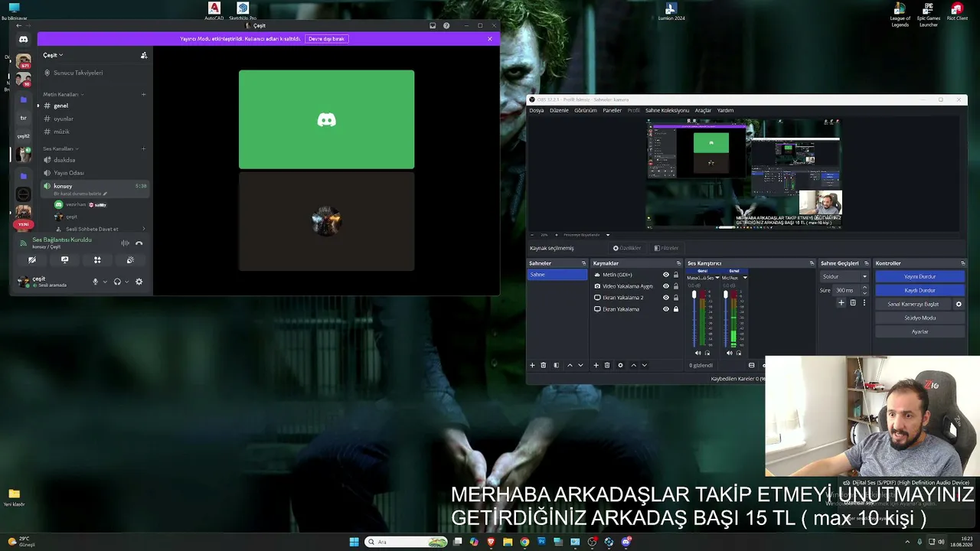
Task: Open transition options three-dot menu
Action: 864,303
